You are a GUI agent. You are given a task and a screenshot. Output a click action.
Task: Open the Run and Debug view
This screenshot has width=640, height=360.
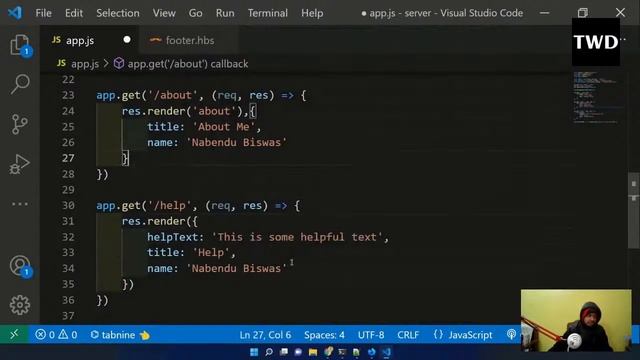tap(20, 164)
